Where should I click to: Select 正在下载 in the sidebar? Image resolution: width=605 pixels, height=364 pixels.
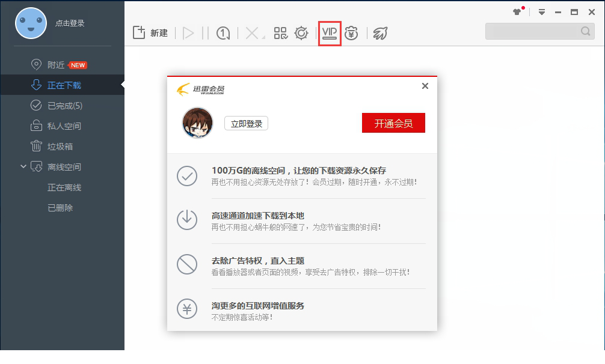point(62,85)
